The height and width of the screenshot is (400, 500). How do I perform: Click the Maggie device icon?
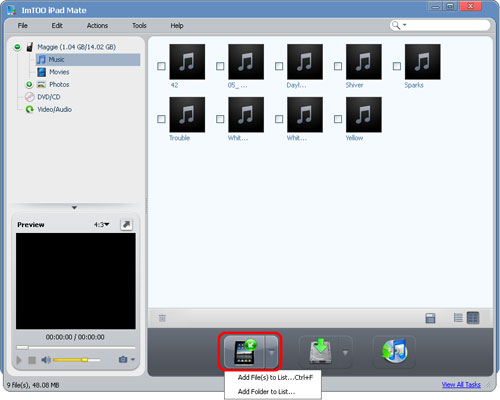(30, 47)
